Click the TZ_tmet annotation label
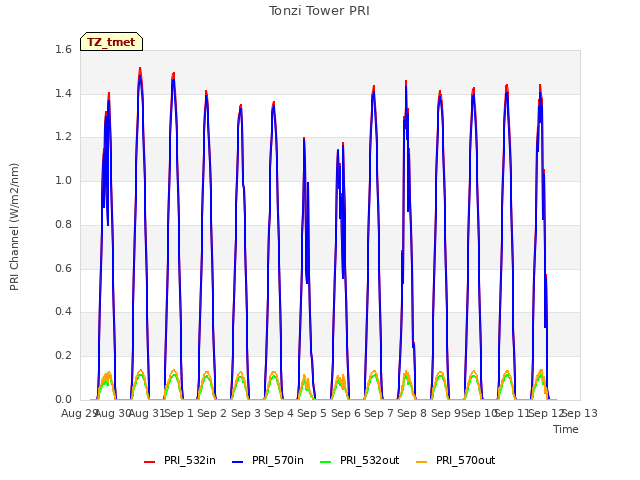This screenshot has height=480, width=640. 111,42
